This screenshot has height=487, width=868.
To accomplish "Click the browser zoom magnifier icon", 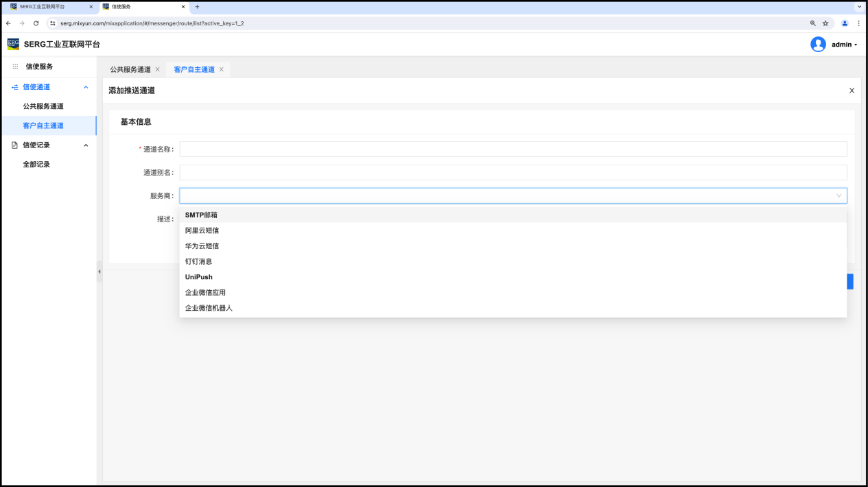I will [813, 23].
